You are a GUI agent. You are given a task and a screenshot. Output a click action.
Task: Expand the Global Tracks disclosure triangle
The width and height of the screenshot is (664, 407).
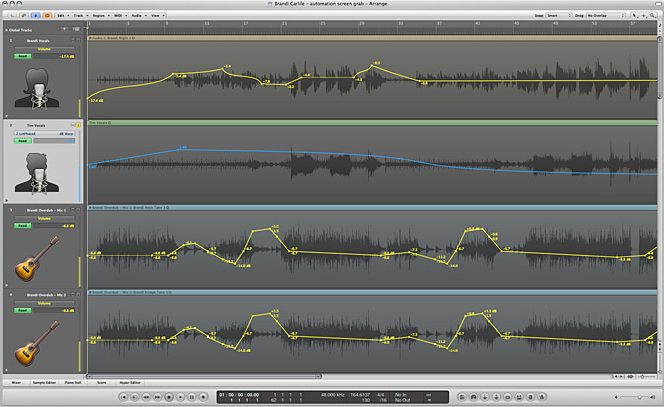(x=8, y=31)
